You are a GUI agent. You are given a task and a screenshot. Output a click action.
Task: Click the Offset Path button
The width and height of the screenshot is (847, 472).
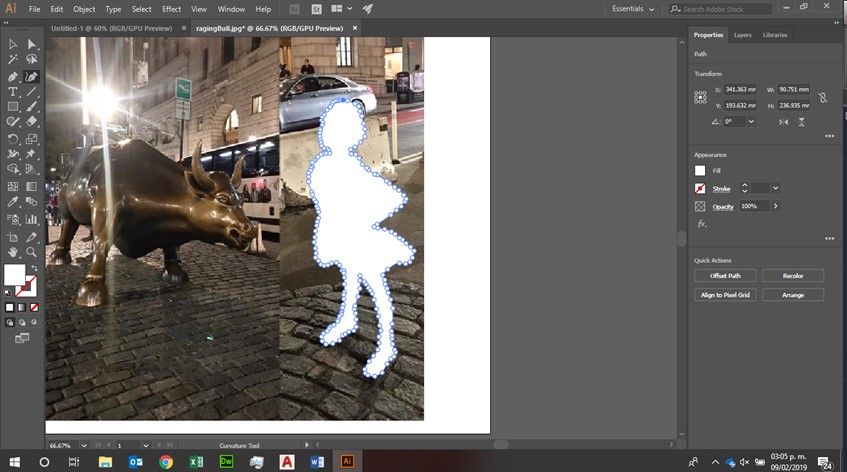click(x=725, y=275)
